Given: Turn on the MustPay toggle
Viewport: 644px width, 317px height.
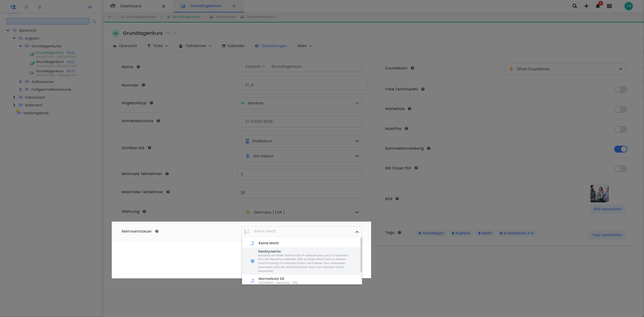Looking at the screenshot, I should click(x=621, y=129).
